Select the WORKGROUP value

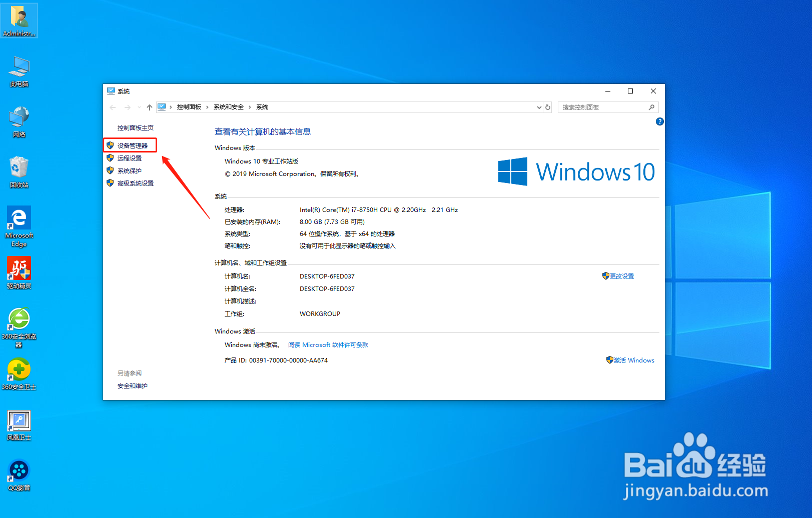[320, 314]
